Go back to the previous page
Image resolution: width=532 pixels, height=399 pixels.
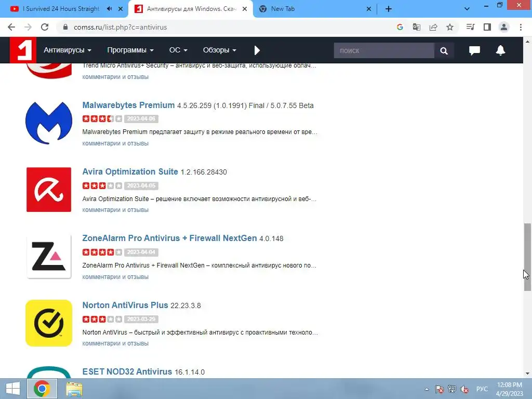click(x=11, y=27)
